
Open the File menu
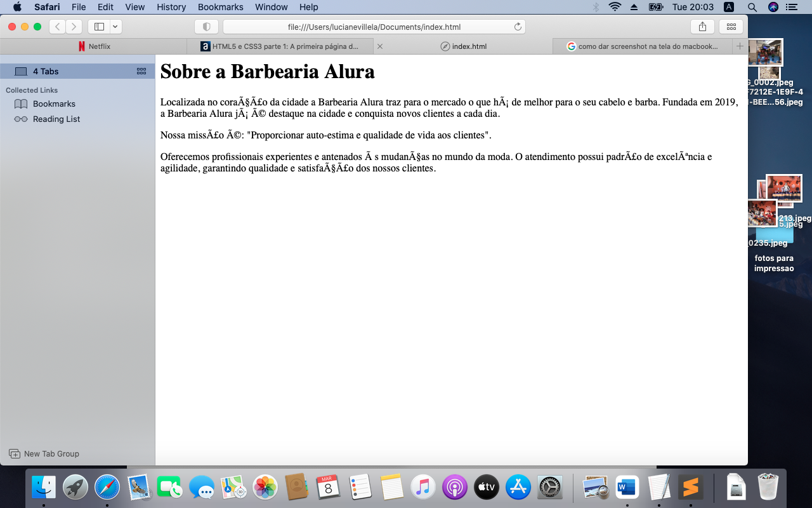[x=79, y=7]
